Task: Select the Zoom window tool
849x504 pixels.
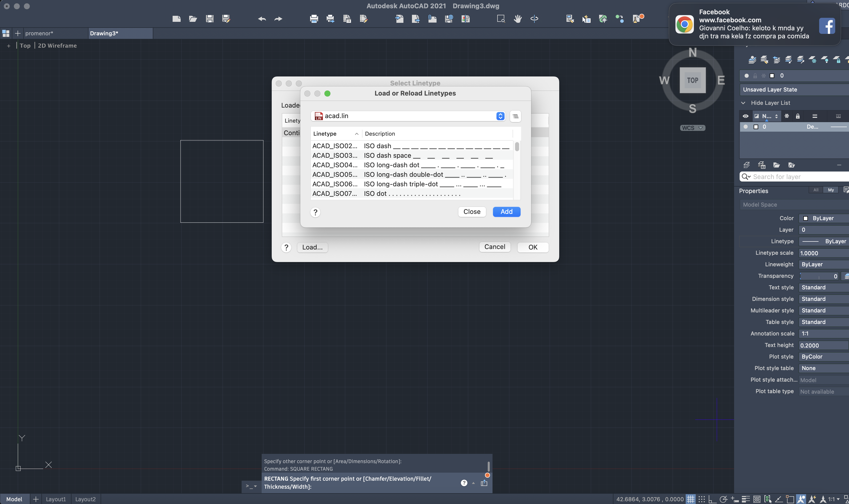Action: point(501,19)
